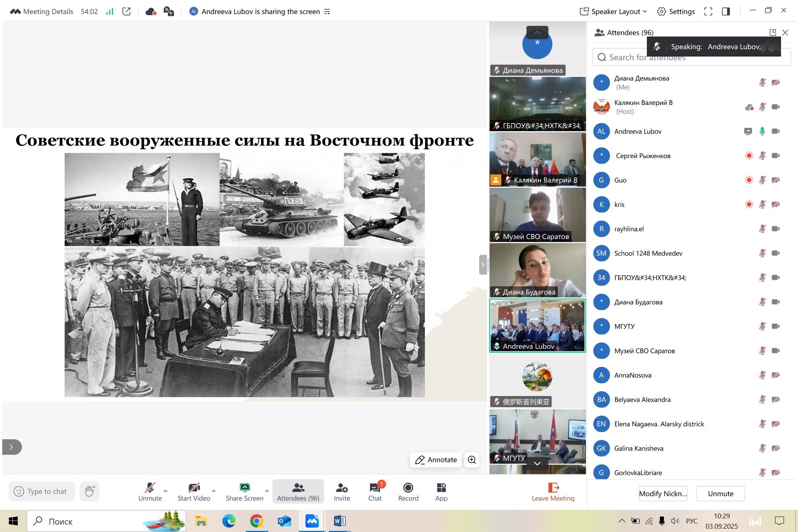Start recording with Record icon
Image resolution: width=798 pixels, height=532 pixels.
(408, 491)
